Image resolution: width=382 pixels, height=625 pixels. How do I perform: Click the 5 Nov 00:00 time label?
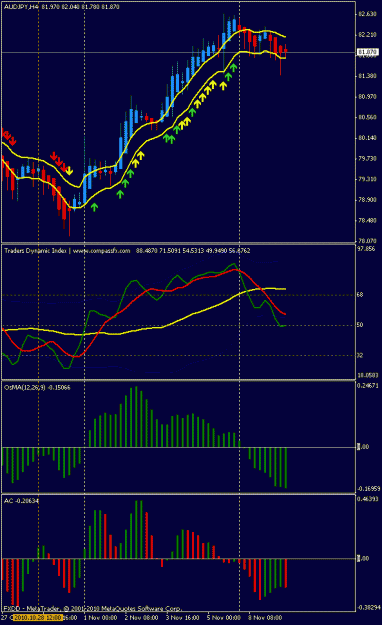click(x=224, y=617)
